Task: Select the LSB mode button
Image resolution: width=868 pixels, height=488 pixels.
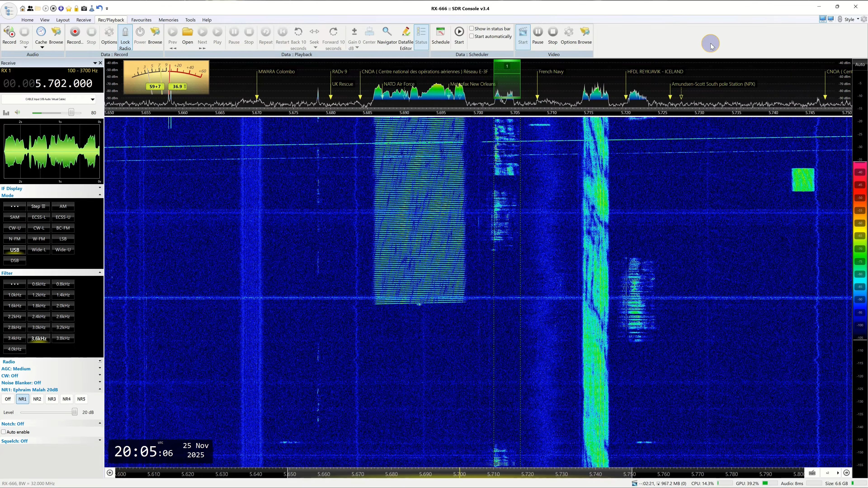Action: pyautogui.click(x=63, y=239)
